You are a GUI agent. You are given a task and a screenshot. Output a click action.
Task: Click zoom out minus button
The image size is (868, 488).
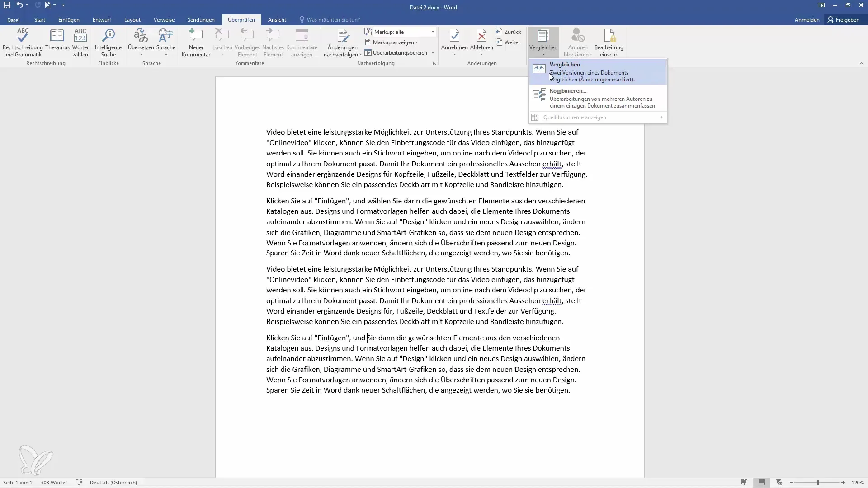click(791, 483)
